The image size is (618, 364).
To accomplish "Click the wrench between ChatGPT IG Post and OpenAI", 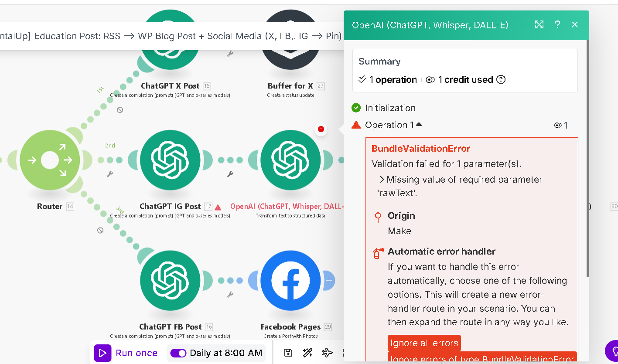I will (x=230, y=174).
